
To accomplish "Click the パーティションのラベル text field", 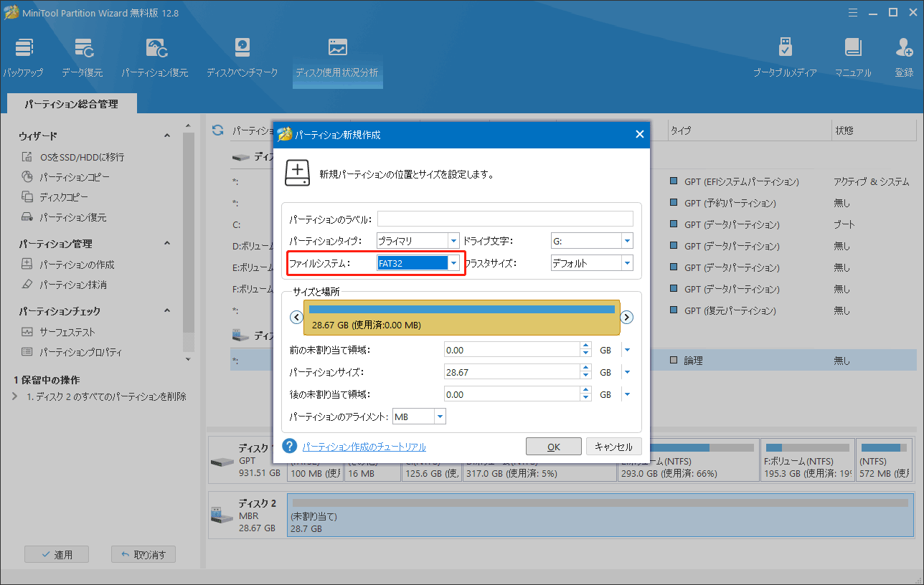I will click(x=505, y=219).
